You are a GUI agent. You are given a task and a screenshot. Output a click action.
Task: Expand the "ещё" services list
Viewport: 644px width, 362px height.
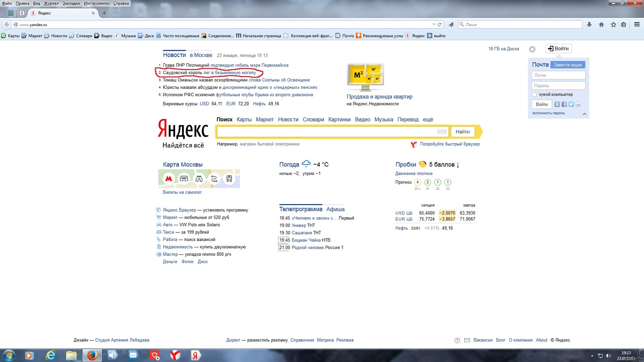pyautogui.click(x=428, y=119)
